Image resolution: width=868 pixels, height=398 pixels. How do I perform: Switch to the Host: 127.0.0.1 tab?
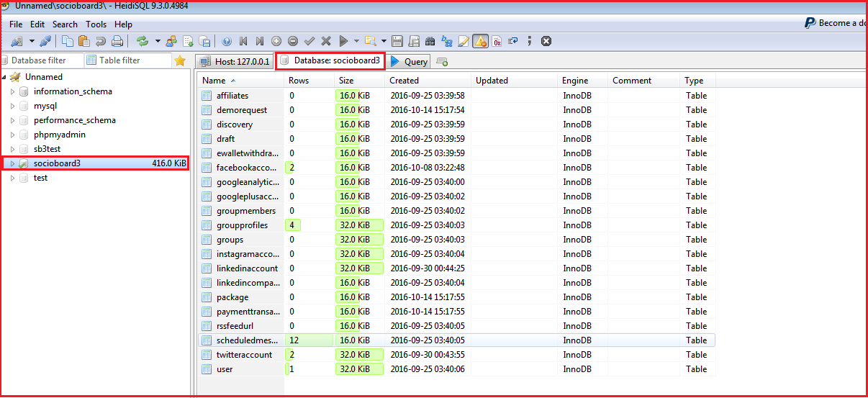[x=235, y=61]
